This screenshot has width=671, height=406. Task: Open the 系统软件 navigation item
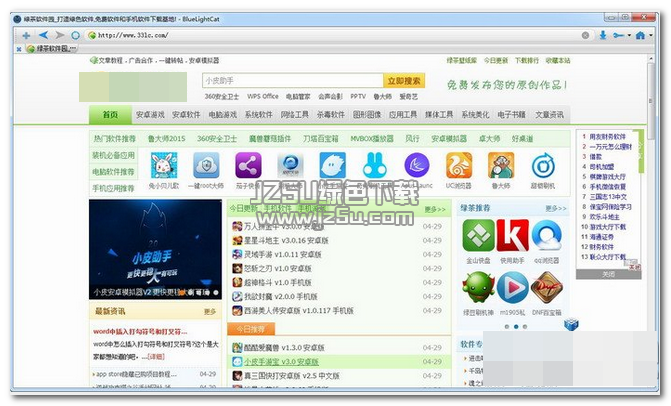tap(258, 115)
